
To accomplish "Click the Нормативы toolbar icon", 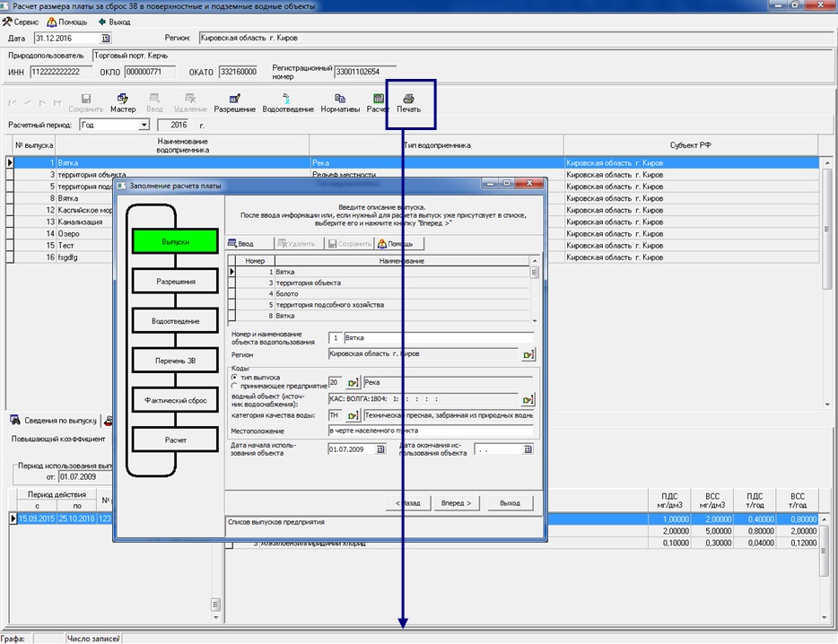I will (x=340, y=102).
